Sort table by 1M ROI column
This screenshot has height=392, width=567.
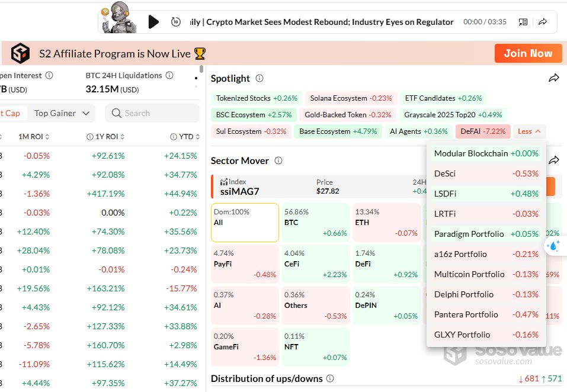pos(34,137)
